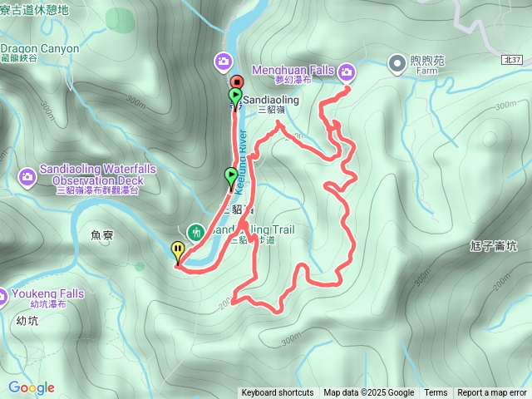Select the 煦煦苑 Farm location pin
The width and height of the screenshot is (532, 399).
tap(397, 64)
